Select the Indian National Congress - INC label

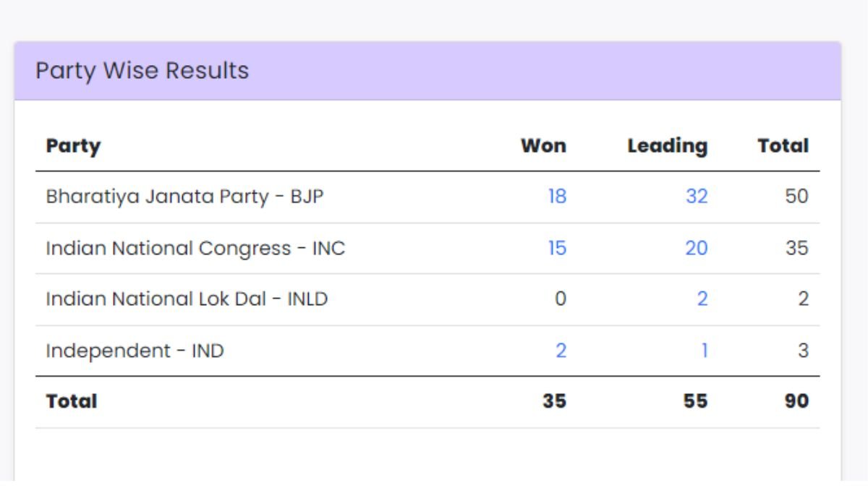tap(195, 248)
